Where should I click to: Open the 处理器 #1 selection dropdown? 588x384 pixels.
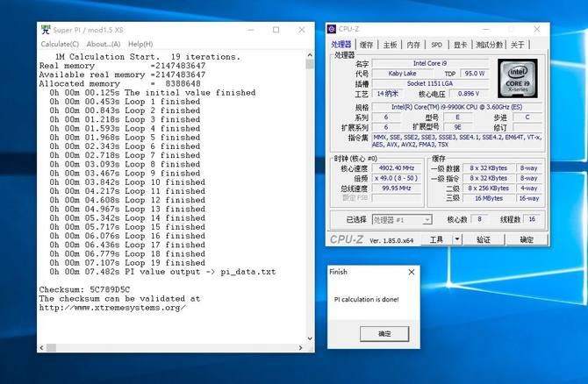pyautogui.click(x=402, y=219)
